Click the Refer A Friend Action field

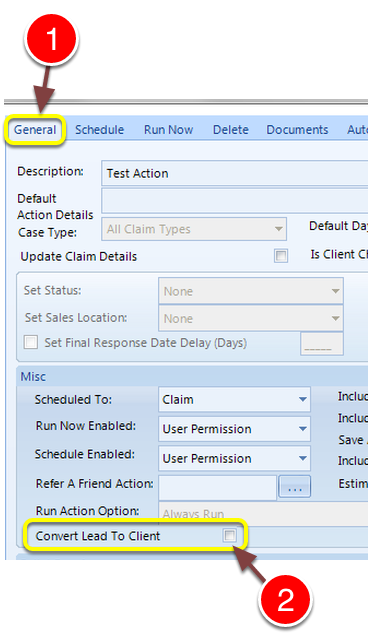[x=217, y=488]
